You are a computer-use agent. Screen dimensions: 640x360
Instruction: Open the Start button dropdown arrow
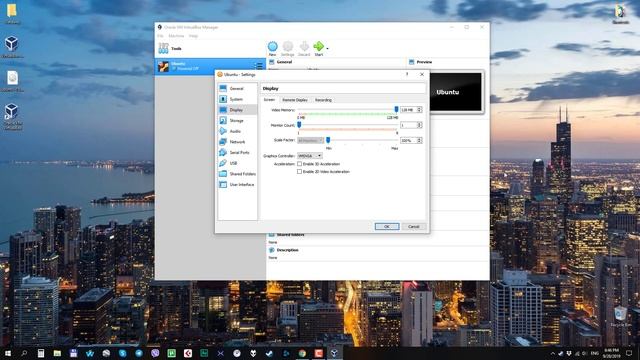(327, 49)
